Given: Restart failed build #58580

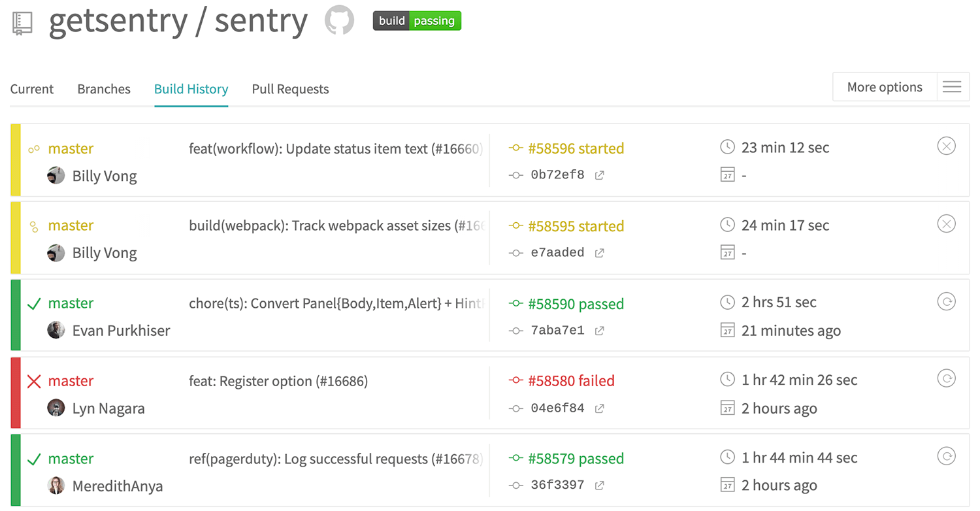Looking at the screenshot, I should pyautogui.click(x=946, y=378).
